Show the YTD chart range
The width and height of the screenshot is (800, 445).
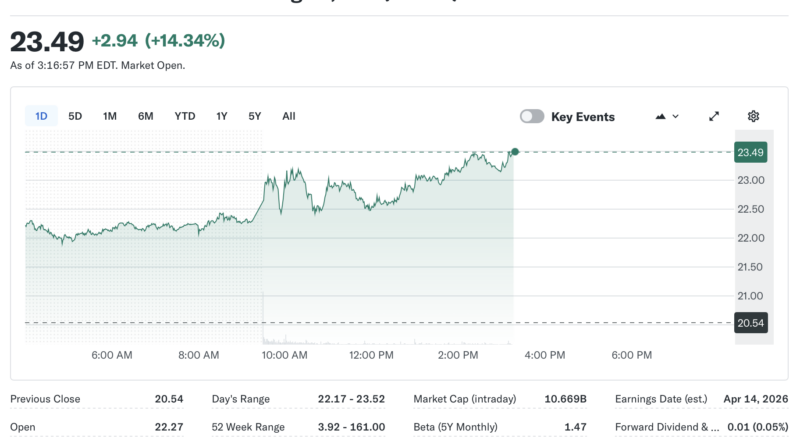(x=185, y=116)
